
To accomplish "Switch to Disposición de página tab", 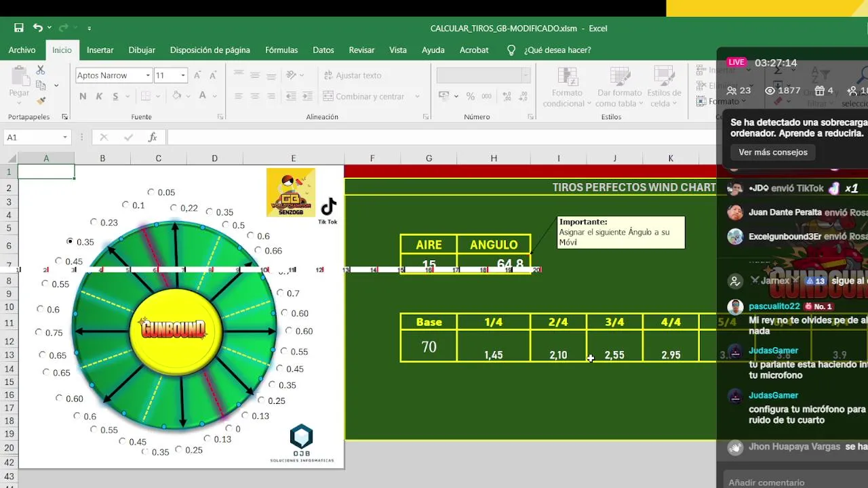I will point(210,50).
